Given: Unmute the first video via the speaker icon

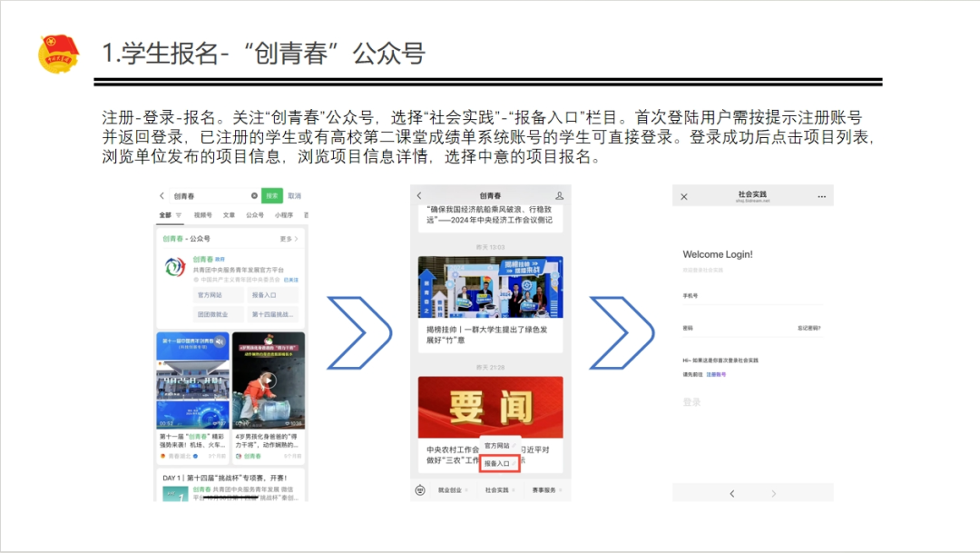Looking at the screenshot, I should tap(219, 341).
